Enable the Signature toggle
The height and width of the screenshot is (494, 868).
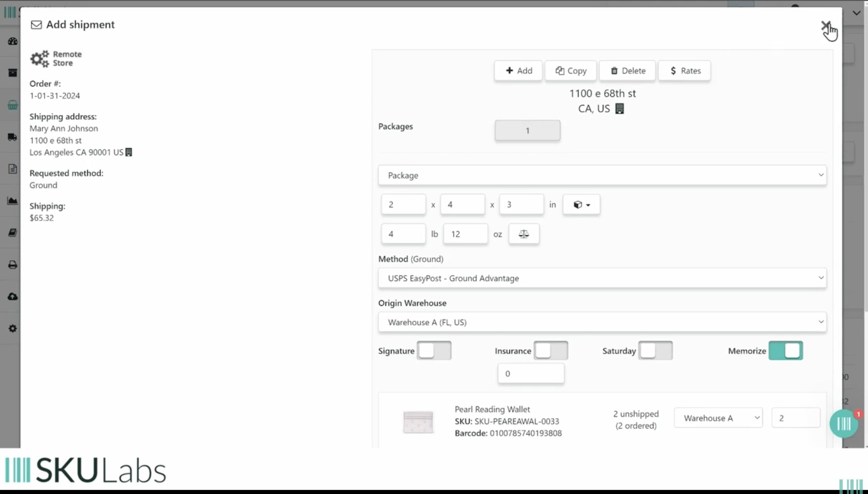coord(434,350)
